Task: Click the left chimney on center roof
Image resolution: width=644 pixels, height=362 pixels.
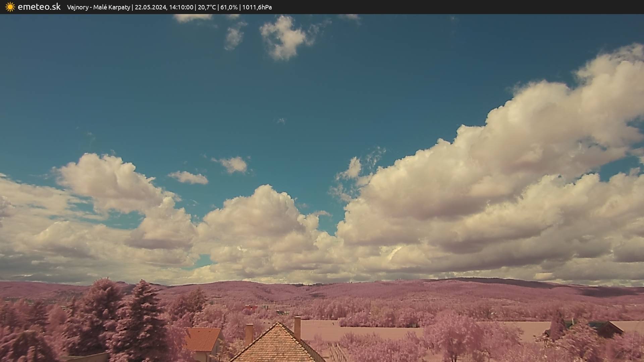Action: (249, 334)
